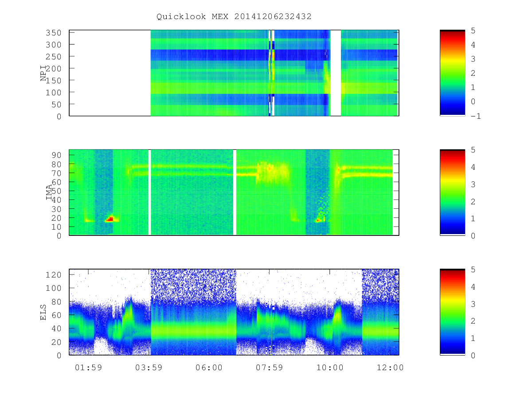Viewport: 532px width, 399px height.
Task: Click the NPI panel color scale bar
Action: click(x=452, y=73)
